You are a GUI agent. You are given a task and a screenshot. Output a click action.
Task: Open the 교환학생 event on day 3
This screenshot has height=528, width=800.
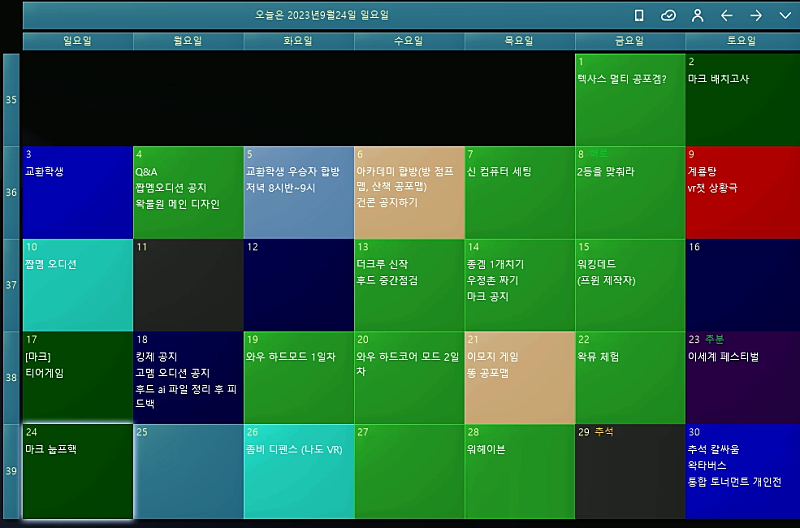44,171
